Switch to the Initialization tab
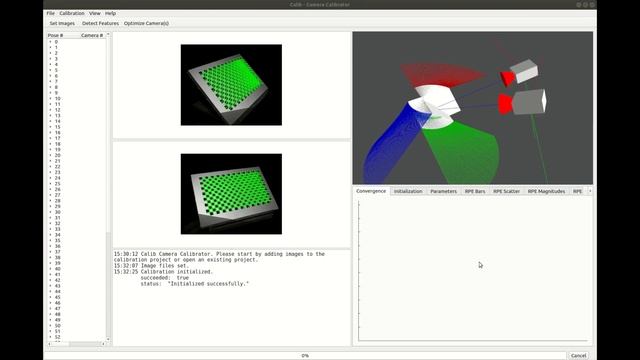The width and height of the screenshot is (640, 360). click(x=408, y=191)
